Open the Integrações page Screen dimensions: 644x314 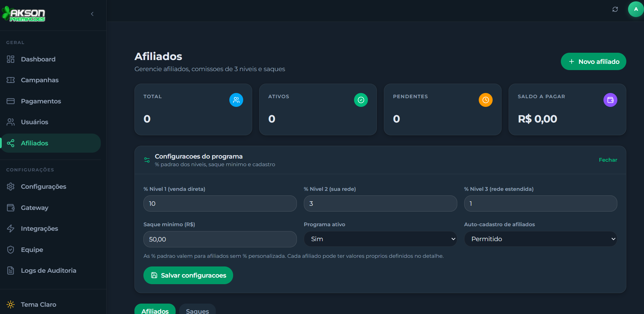point(51,228)
